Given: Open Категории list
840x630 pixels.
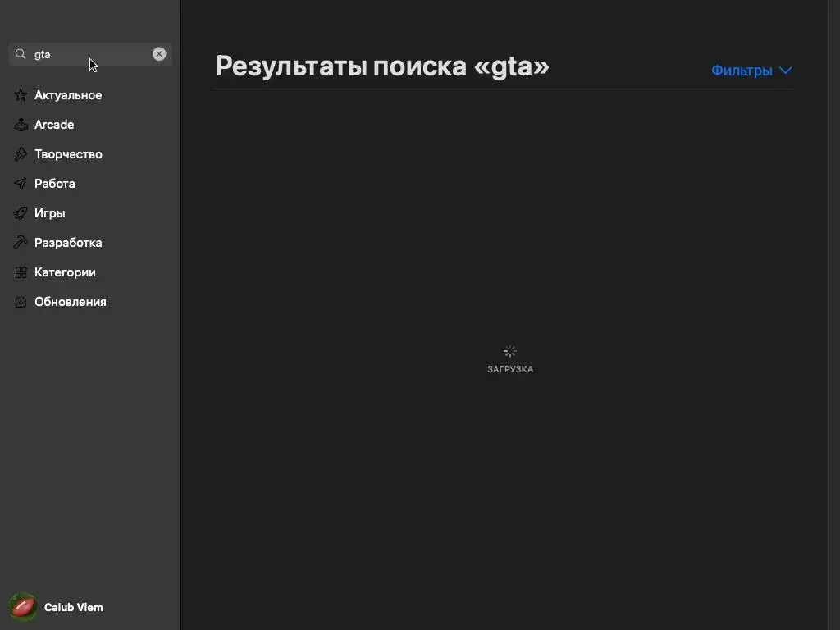Looking at the screenshot, I should pos(65,272).
